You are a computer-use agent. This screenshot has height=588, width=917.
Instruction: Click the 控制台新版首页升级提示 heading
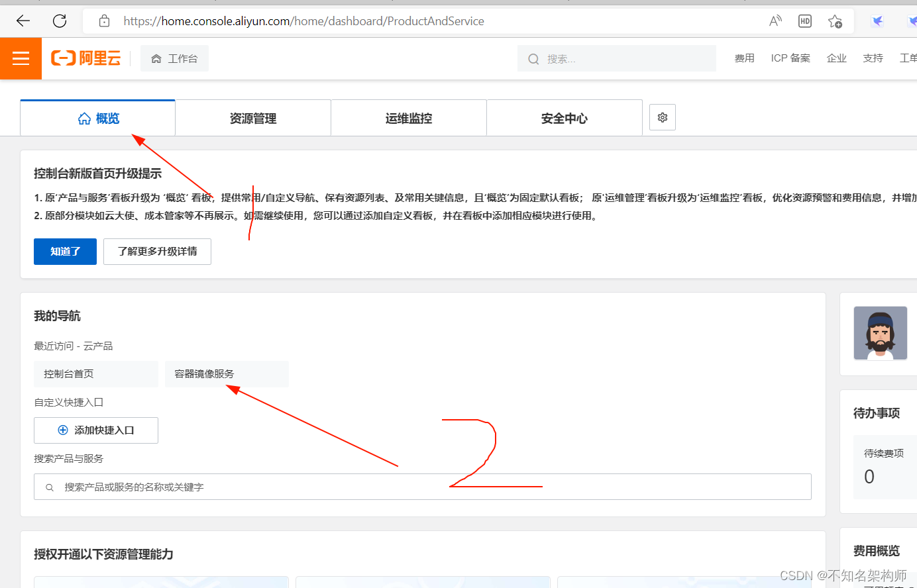tap(98, 173)
